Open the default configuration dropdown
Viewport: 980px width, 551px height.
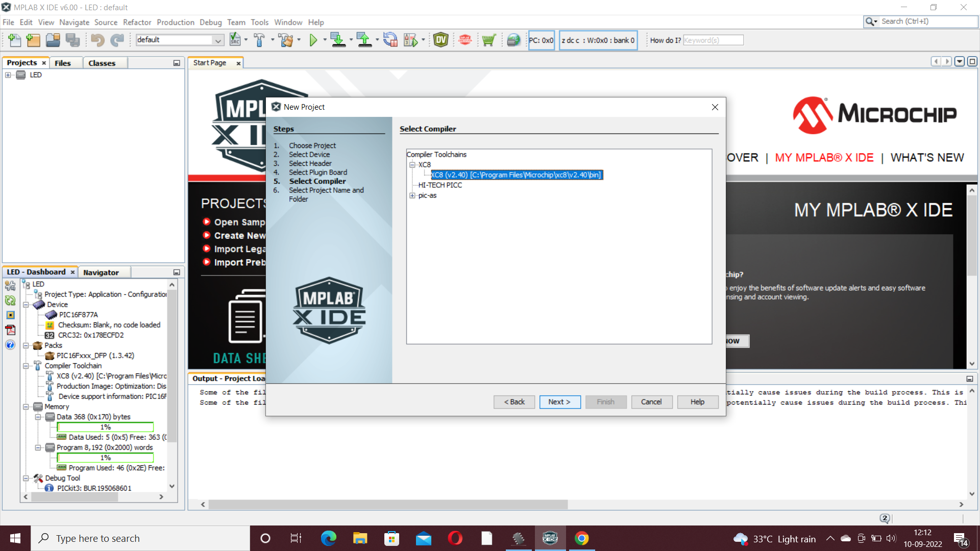pyautogui.click(x=218, y=40)
